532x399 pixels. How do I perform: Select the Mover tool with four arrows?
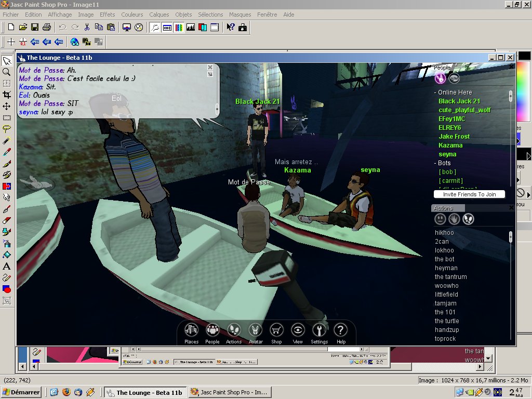pyautogui.click(x=6, y=106)
